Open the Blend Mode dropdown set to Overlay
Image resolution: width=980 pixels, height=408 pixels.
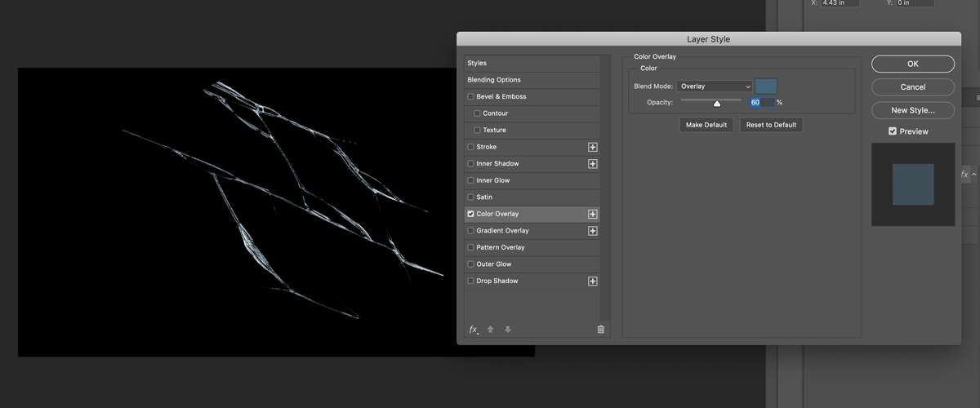[x=715, y=86]
